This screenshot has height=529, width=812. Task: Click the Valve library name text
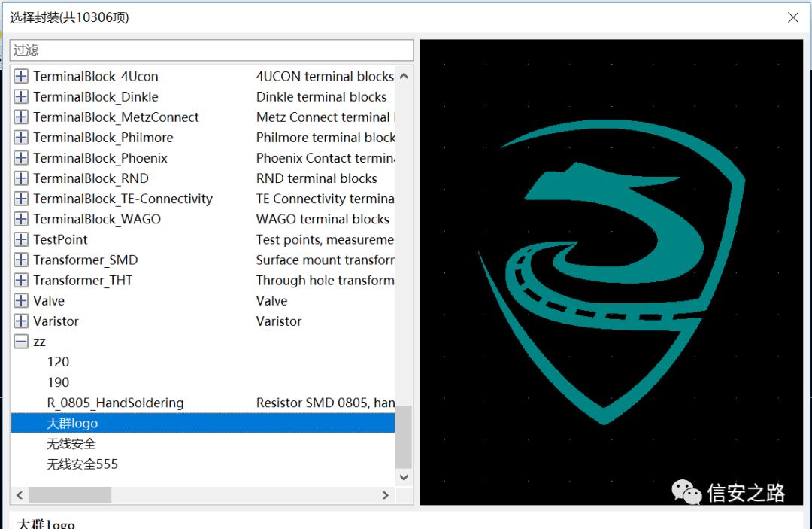click(49, 300)
